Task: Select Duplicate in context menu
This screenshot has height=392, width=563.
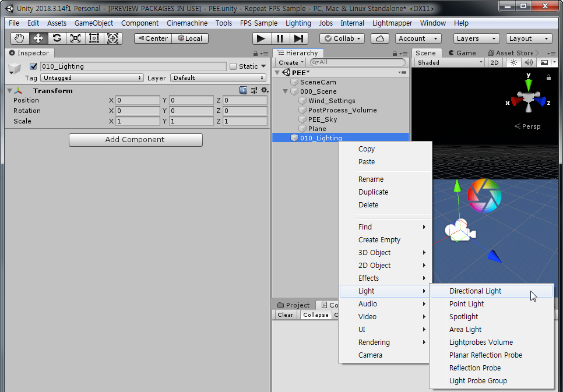Action: click(385, 192)
